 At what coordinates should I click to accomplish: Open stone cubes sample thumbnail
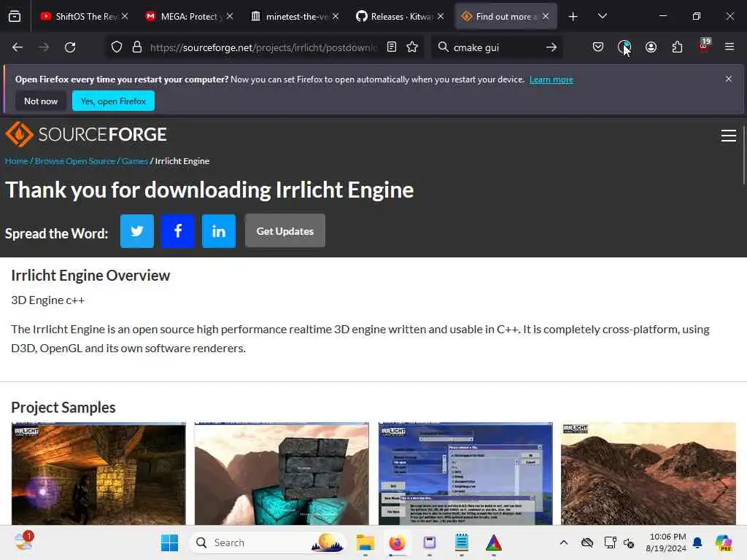tap(282, 473)
